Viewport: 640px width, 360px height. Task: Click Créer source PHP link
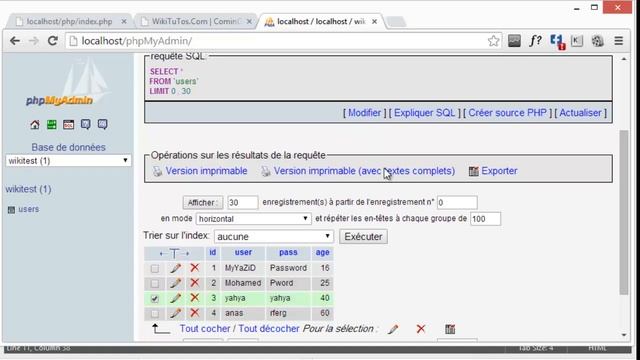[x=507, y=113]
